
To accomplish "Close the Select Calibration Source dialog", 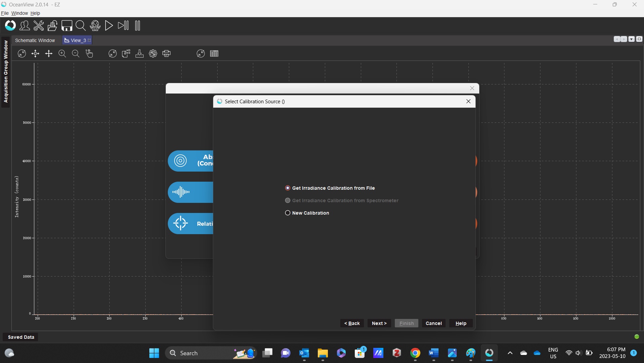I will click(468, 101).
